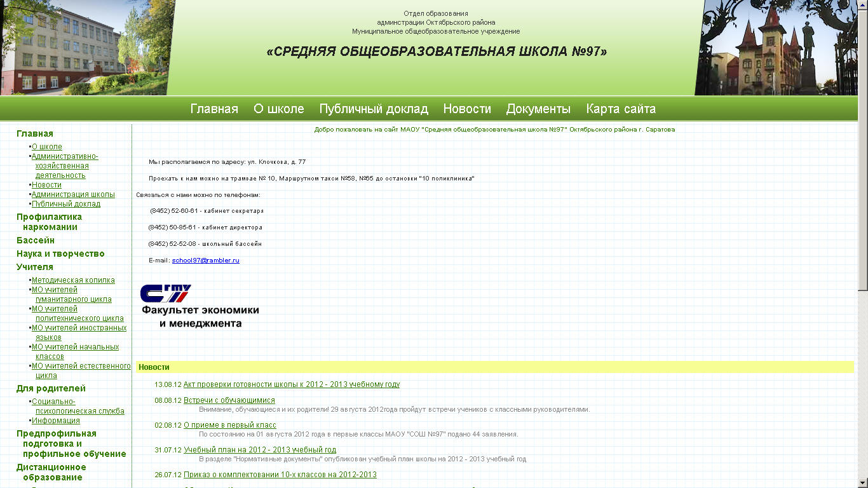This screenshot has height=488, width=868.
Task: Click the pool phone (8452) 52-52-08 text
Action: [205, 244]
